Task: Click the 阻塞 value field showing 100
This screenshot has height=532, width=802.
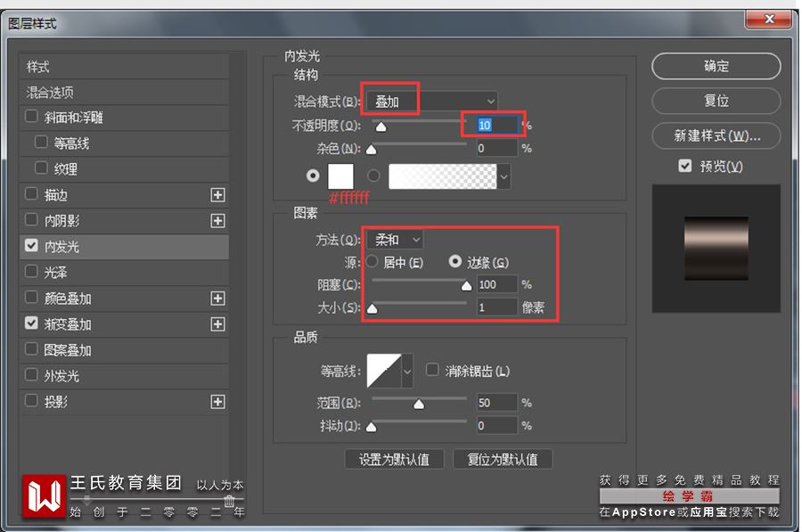Action: (496, 284)
